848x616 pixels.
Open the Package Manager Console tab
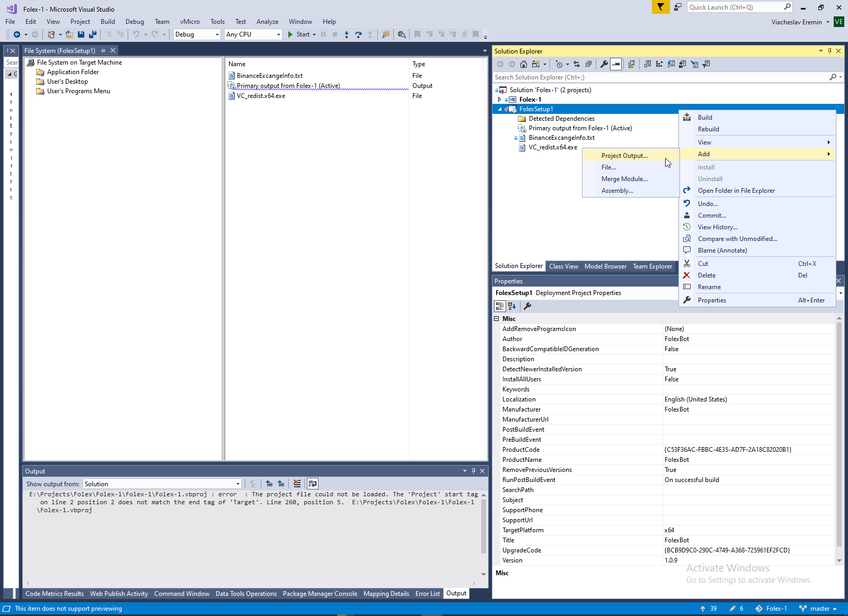(x=320, y=594)
